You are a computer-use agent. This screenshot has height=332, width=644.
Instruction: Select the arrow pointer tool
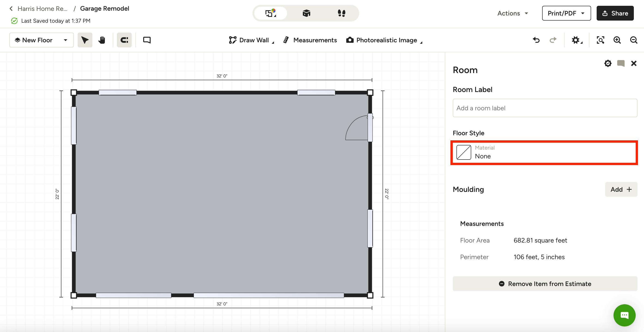pos(85,40)
